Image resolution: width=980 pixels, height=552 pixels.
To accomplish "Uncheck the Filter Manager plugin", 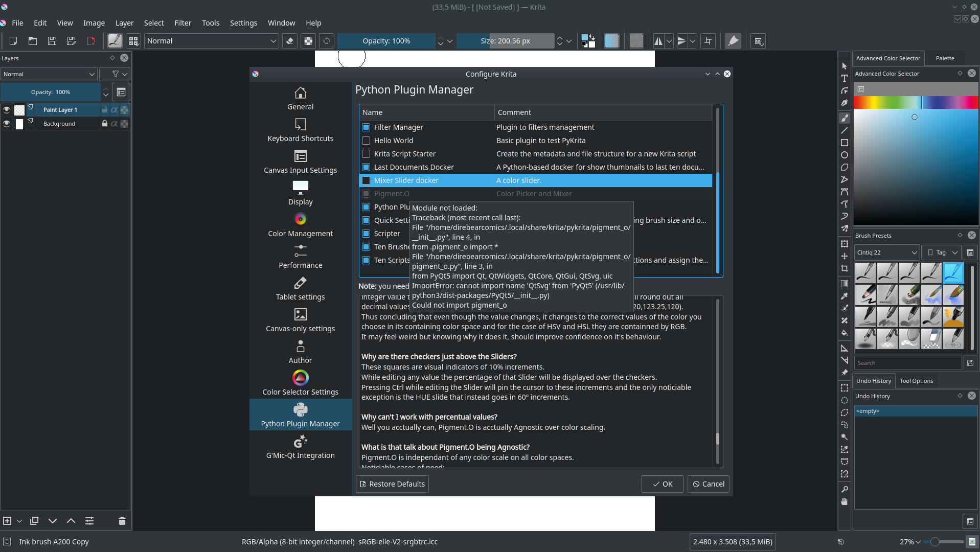I will click(x=366, y=127).
